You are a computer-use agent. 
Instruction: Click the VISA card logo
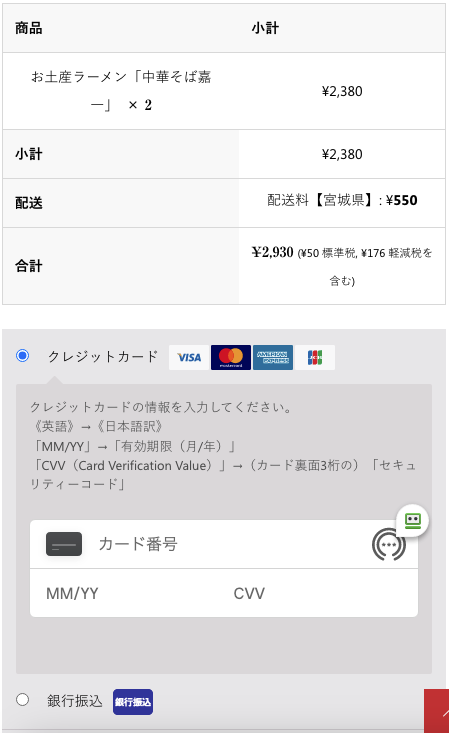point(189,358)
